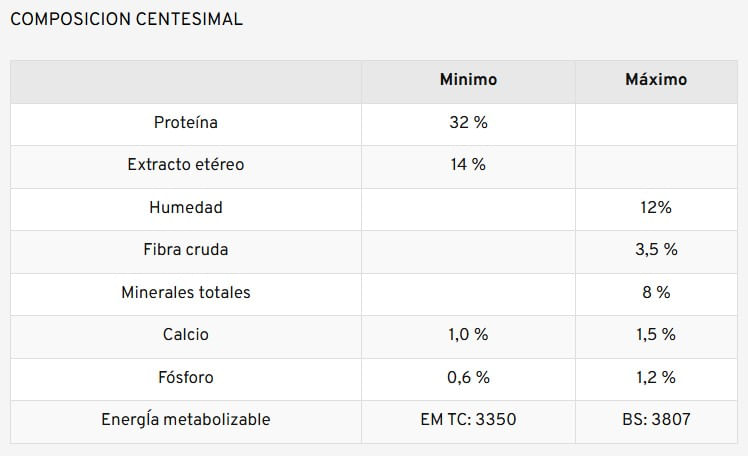Click the COMPOSICION CENTESIMAL heading
The width and height of the screenshot is (748, 456).
click(125, 19)
